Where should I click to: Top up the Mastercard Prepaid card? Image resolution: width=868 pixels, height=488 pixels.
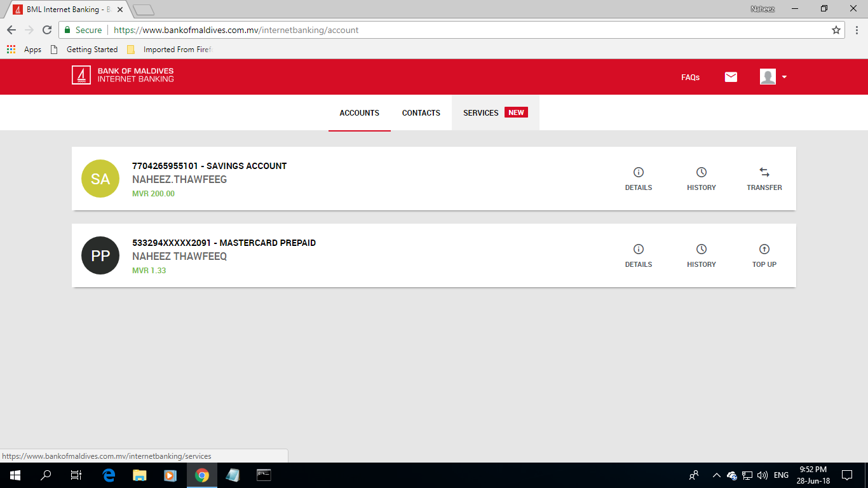764,255
